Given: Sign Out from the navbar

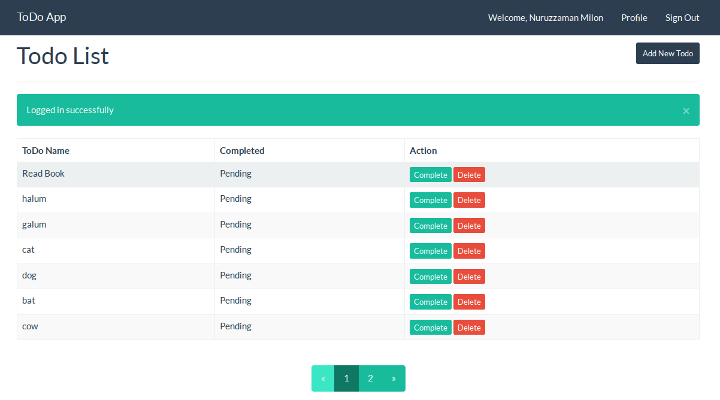Looking at the screenshot, I should click(682, 18).
